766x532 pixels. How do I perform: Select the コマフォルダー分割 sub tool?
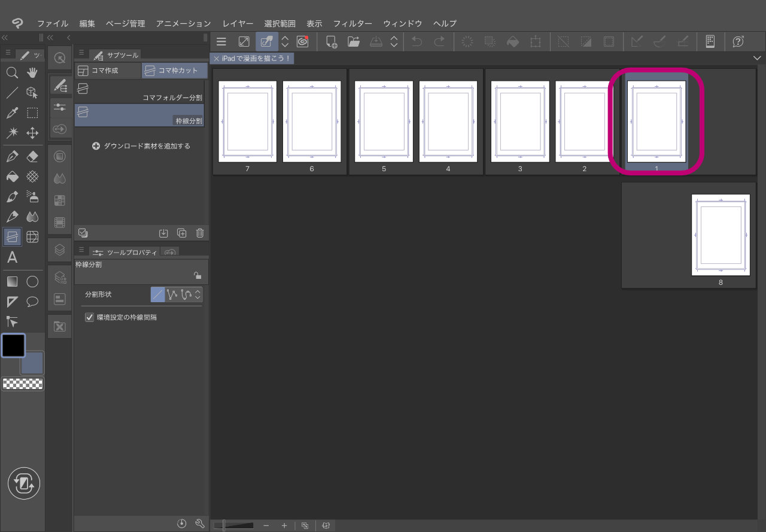click(139, 90)
